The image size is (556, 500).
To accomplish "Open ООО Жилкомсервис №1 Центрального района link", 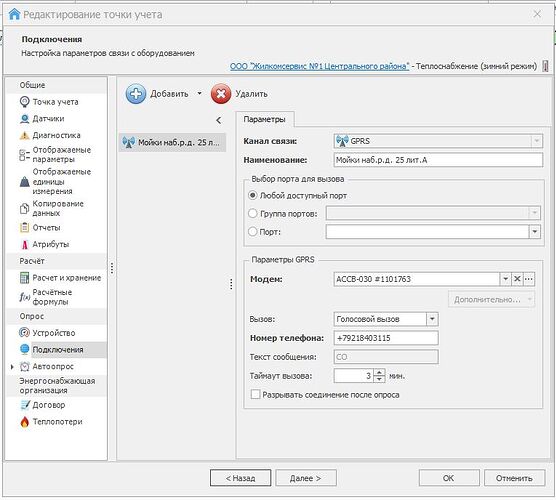I will click(x=319, y=66).
